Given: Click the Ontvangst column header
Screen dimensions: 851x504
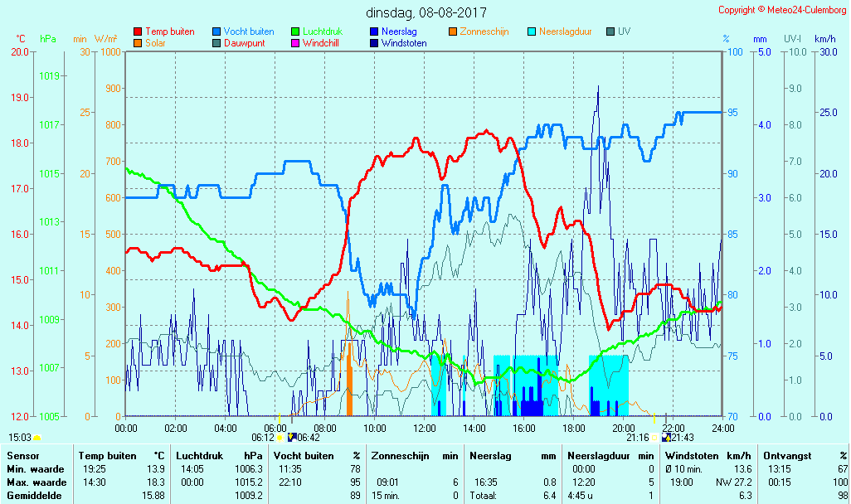Looking at the screenshot, I should [786, 456].
